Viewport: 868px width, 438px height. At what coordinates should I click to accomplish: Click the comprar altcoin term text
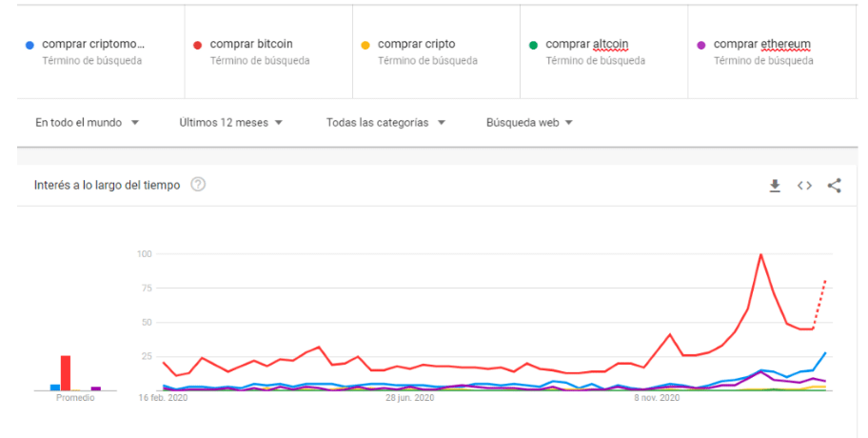pyautogui.click(x=586, y=44)
